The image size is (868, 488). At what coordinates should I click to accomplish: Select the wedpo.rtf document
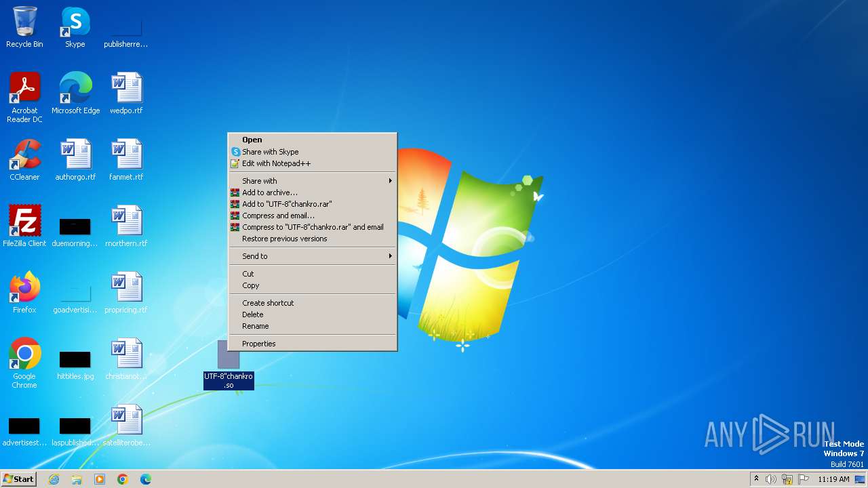126,93
